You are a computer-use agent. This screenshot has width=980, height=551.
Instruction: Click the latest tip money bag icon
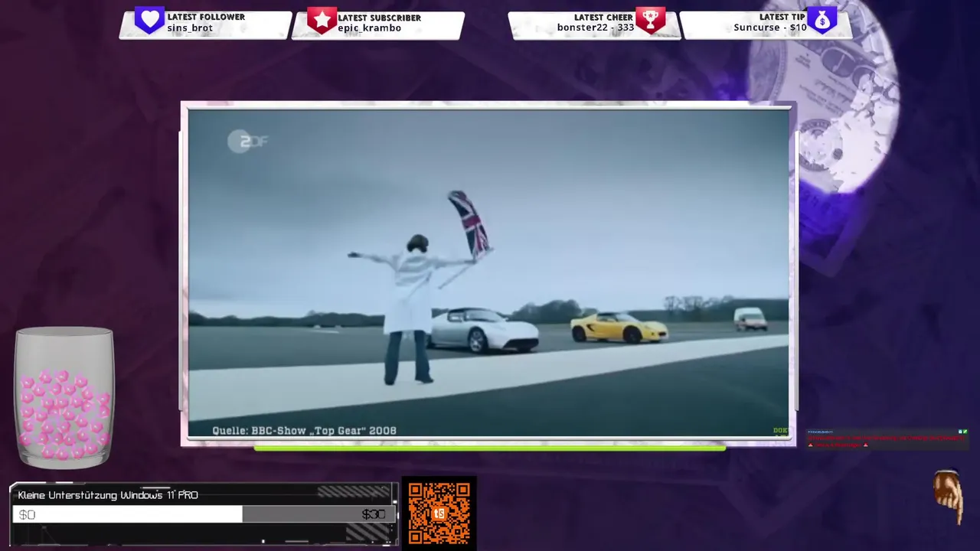click(x=822, y=21)
